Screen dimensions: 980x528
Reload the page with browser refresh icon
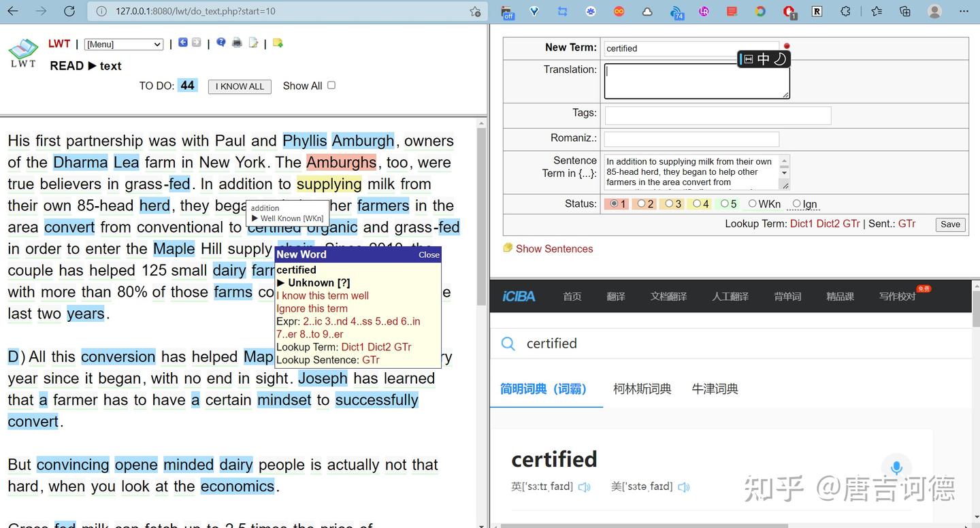(69, 11)
